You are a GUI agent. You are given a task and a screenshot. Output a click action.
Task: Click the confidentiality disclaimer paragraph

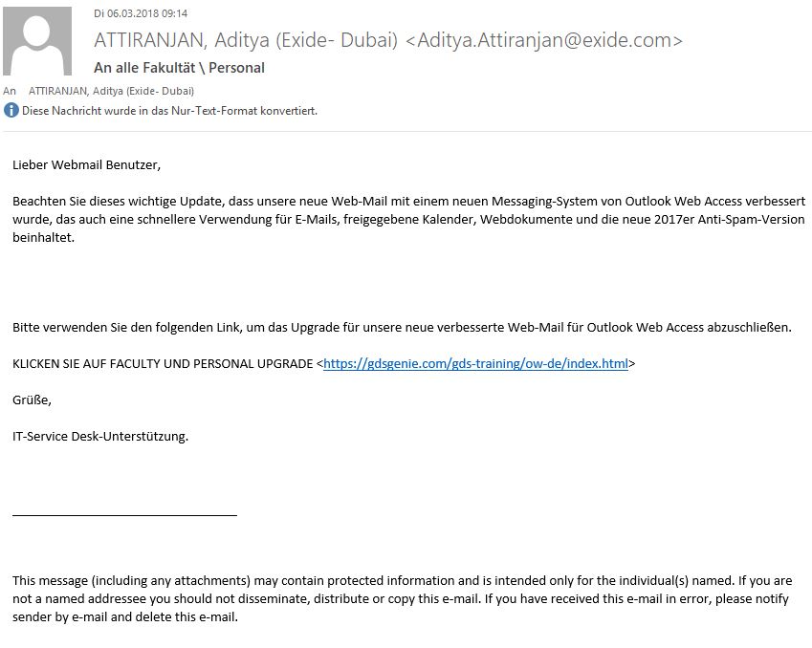coord(403,599)
